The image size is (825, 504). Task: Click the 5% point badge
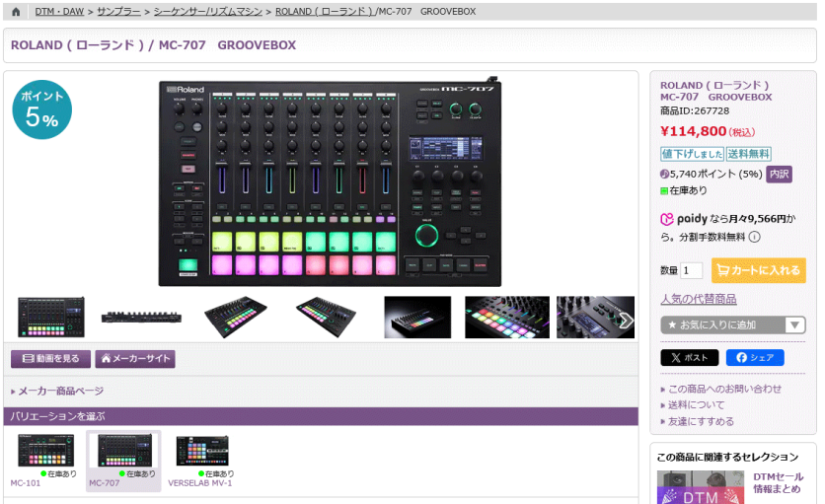tap(41, 110)
